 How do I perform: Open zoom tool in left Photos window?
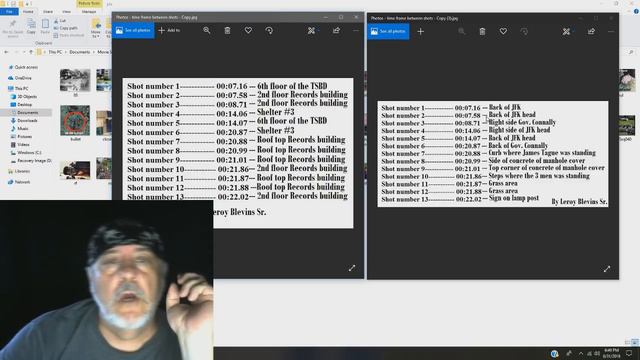pos(207,30)
